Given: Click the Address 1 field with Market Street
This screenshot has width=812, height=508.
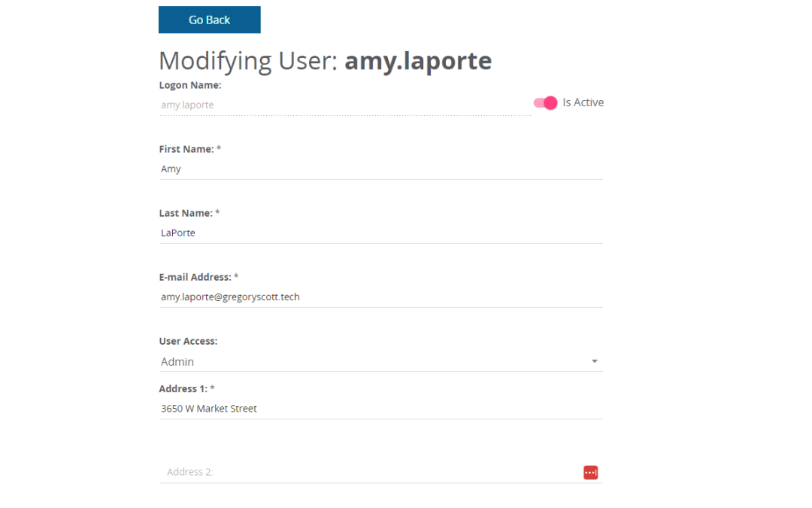Looking at the screenshot, I should 376,409.
